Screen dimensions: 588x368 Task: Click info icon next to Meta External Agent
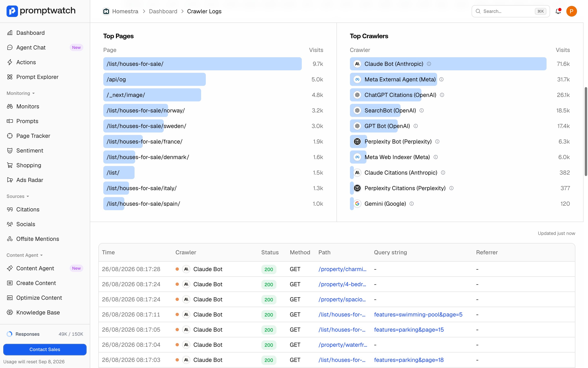pos(441,79)
